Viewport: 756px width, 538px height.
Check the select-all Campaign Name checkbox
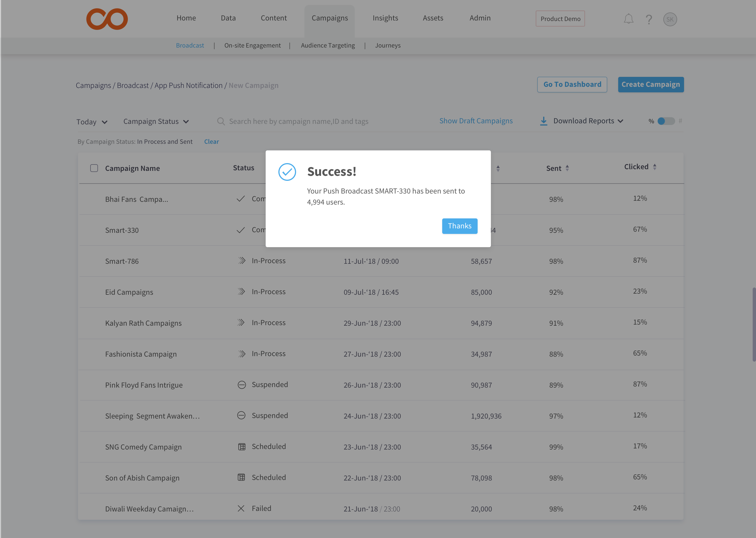(x=94, y=168)
